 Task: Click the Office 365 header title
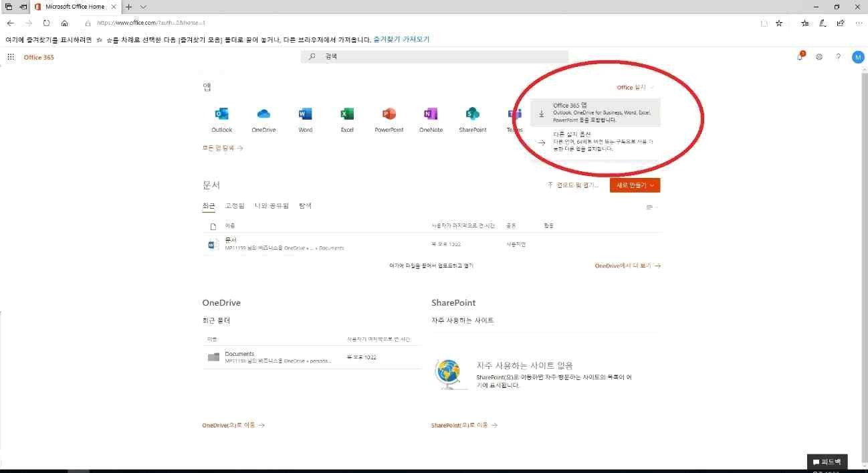point(39,58)
